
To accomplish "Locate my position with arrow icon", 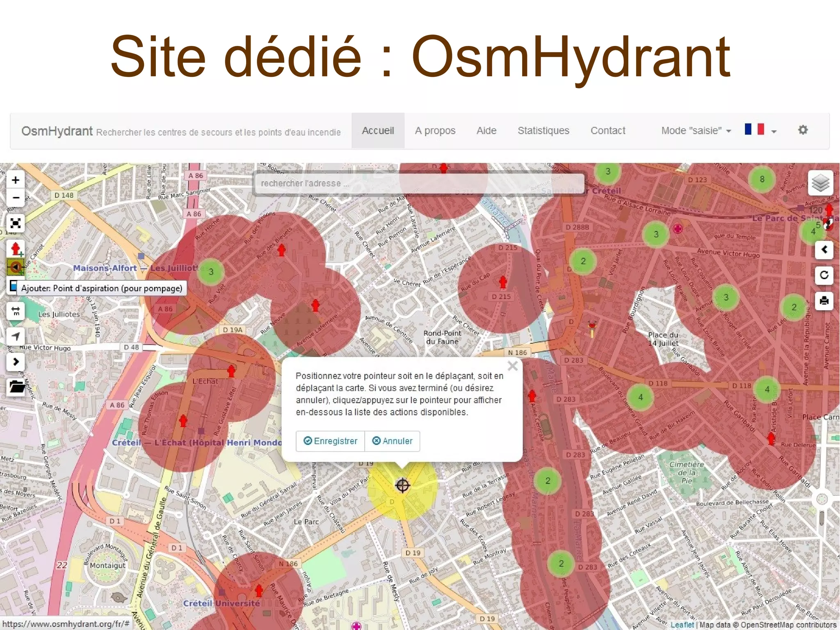I will 16,337.
